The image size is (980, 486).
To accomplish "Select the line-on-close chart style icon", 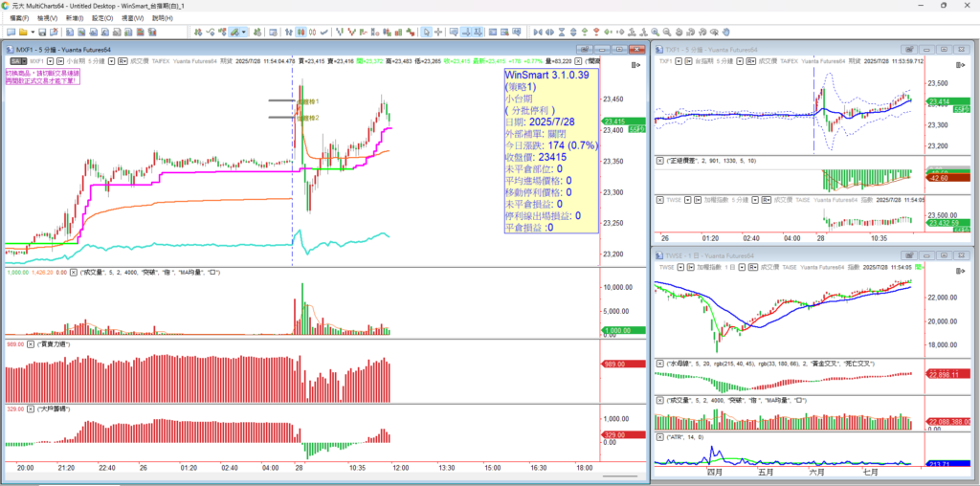I will [x=323, y=32].
